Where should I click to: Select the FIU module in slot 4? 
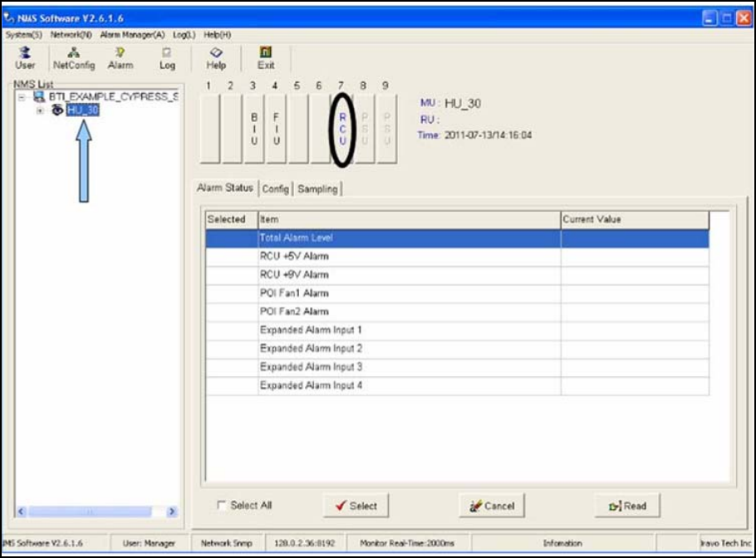coord(277,128)
